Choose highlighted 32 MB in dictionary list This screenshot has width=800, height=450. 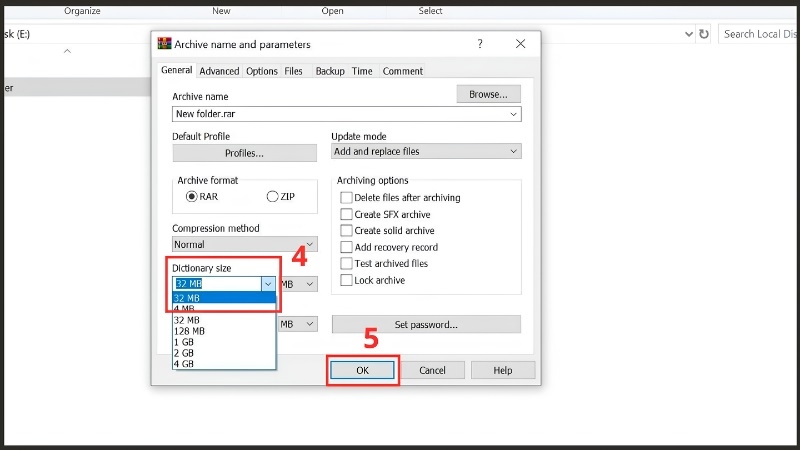click(224, 297)
